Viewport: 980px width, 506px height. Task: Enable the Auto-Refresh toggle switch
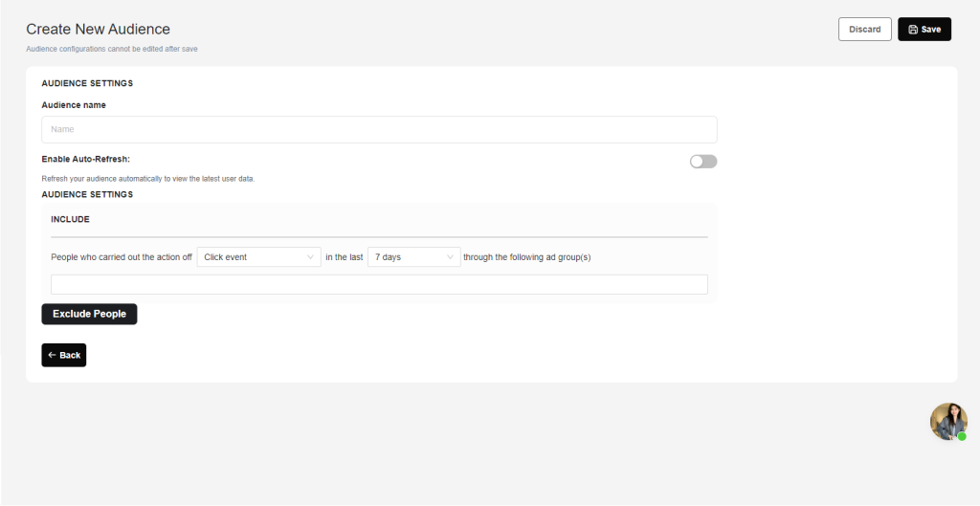[702, 162]
